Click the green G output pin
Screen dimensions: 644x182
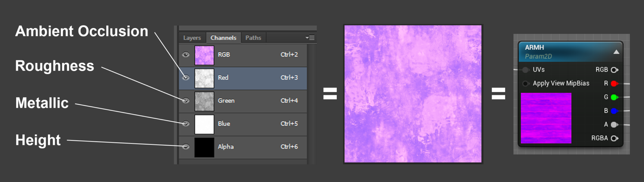coord(614,97)
